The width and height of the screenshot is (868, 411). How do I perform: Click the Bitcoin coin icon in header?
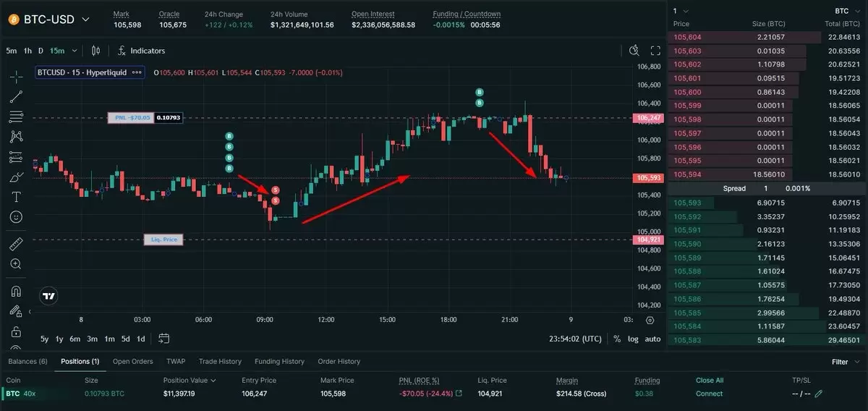[13, 20]
